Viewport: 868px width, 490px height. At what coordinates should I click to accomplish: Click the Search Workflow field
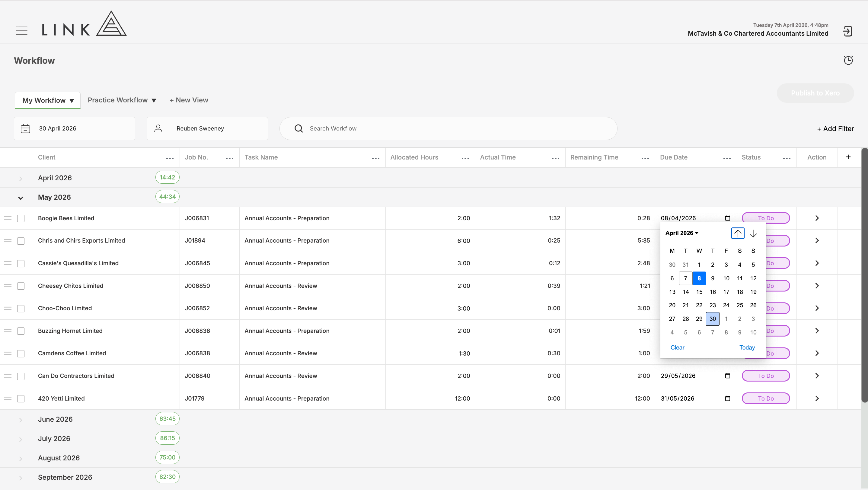pos(448,128)
